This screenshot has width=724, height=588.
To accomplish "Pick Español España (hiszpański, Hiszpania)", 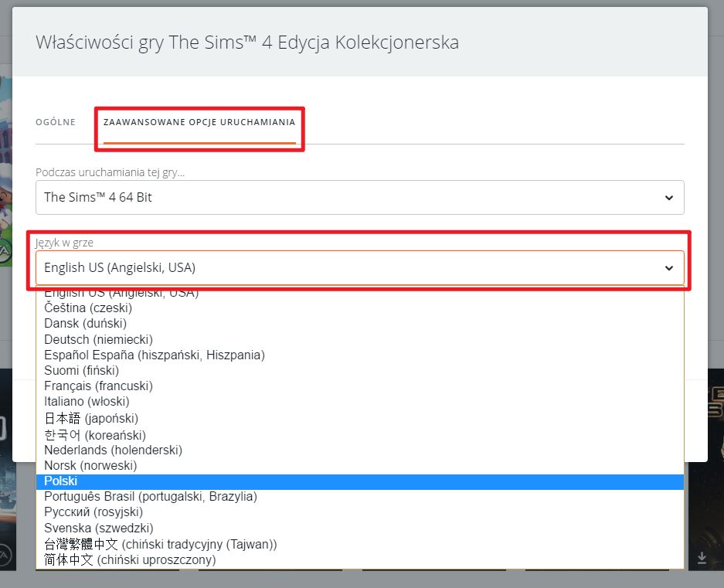I will 360,355.
